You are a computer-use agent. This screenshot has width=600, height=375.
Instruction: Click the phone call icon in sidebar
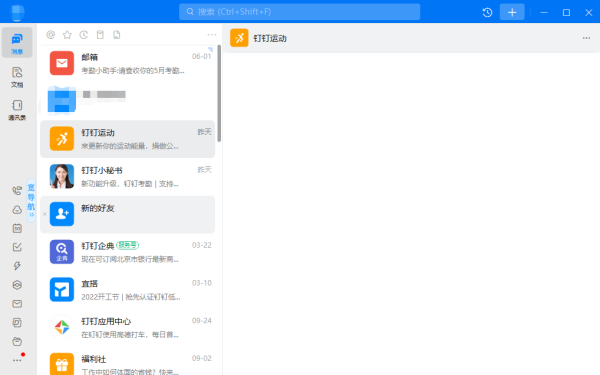click(17, 190)
